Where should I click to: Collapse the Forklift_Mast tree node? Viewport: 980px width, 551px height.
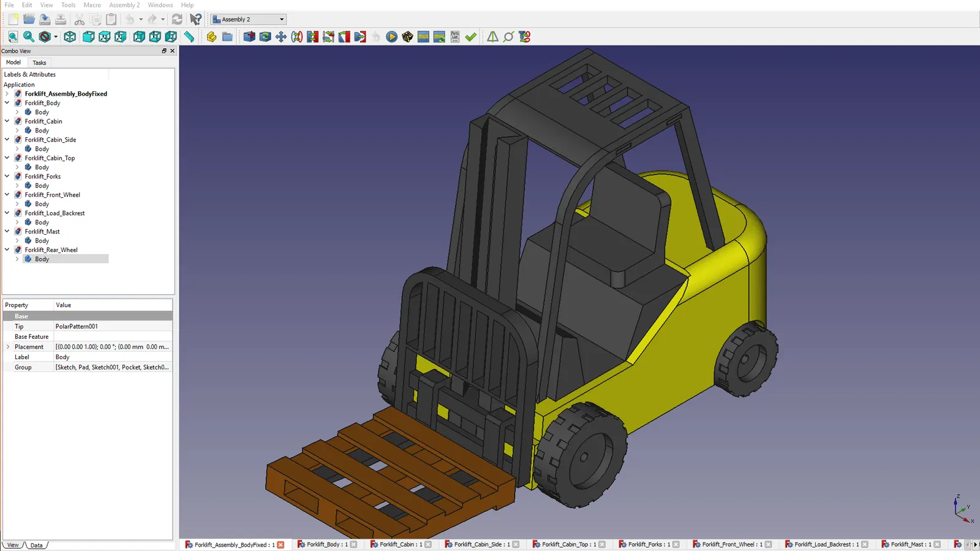tap(7, 232)
